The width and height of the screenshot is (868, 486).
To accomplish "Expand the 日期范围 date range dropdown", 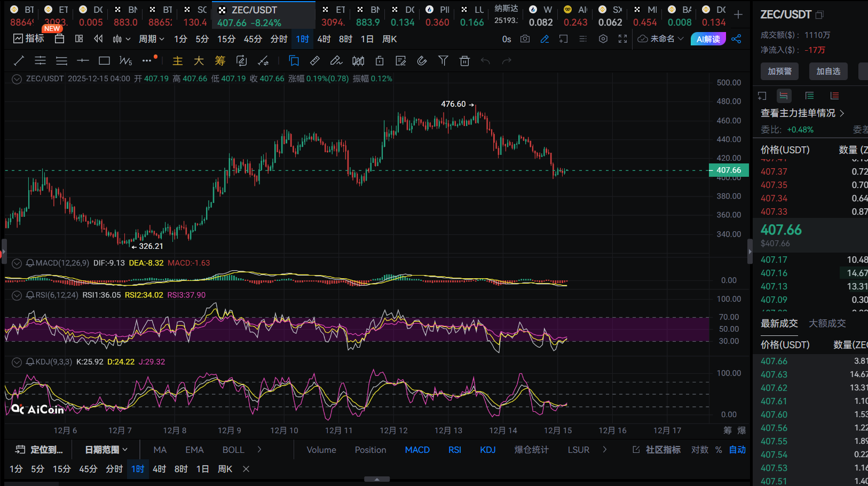I will [x=106, y=450].
